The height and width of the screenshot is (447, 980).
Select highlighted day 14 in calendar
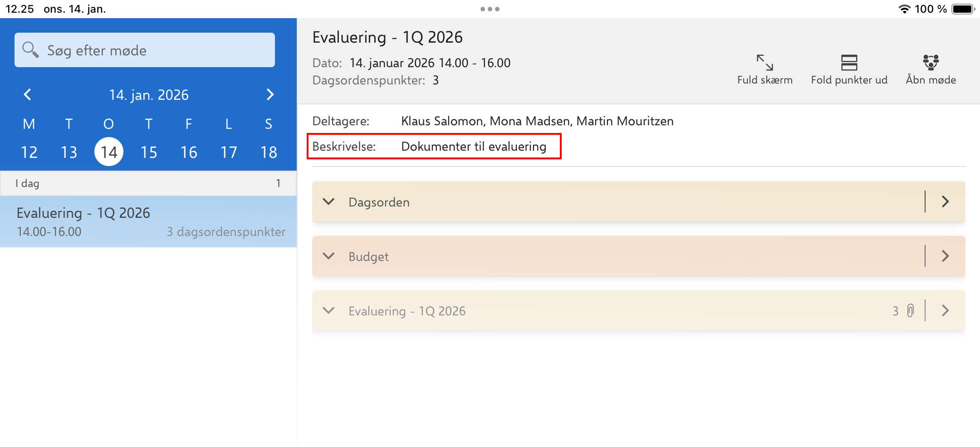(109, 152)
